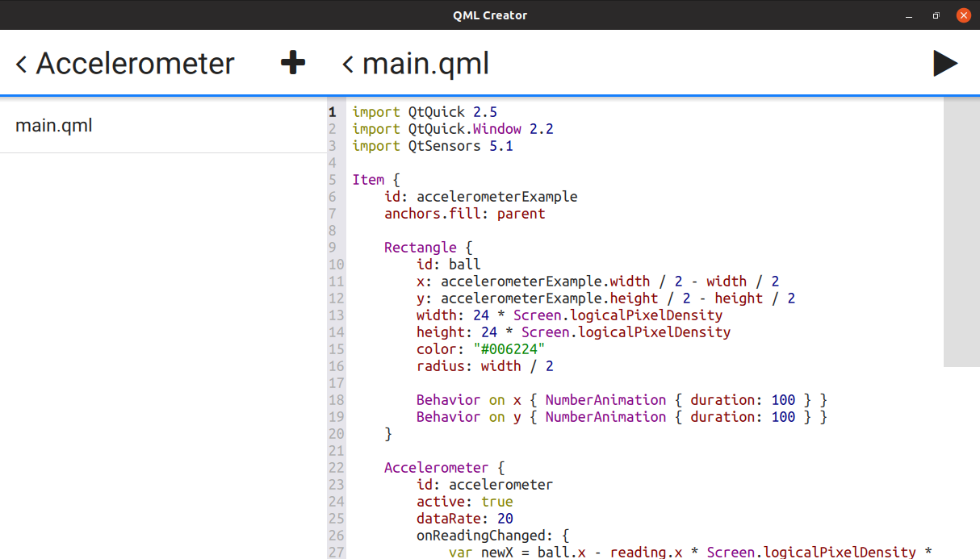Click the back chevron beside Accelerometer
980x559 pixels.
pyautogui.click(x=22, y=64)
